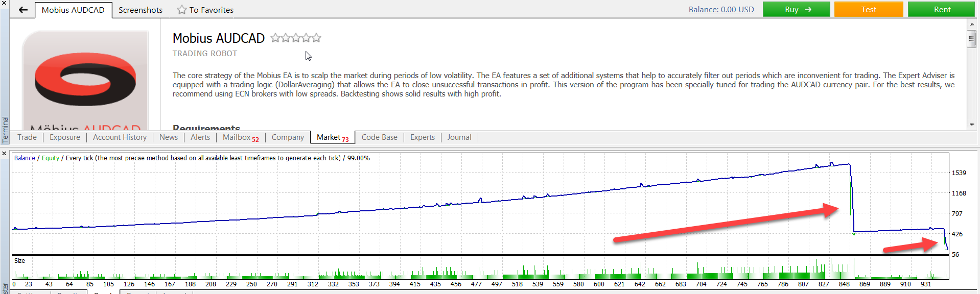Open the Mailbox tab with 52 messages
This screenshot has width=980, height=294.
pos(241,137)
